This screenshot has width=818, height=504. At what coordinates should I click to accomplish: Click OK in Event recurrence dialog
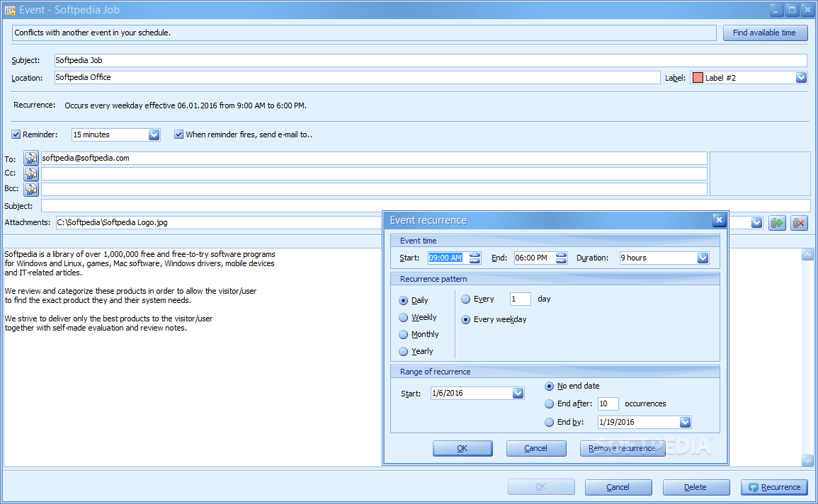(462, 448)
